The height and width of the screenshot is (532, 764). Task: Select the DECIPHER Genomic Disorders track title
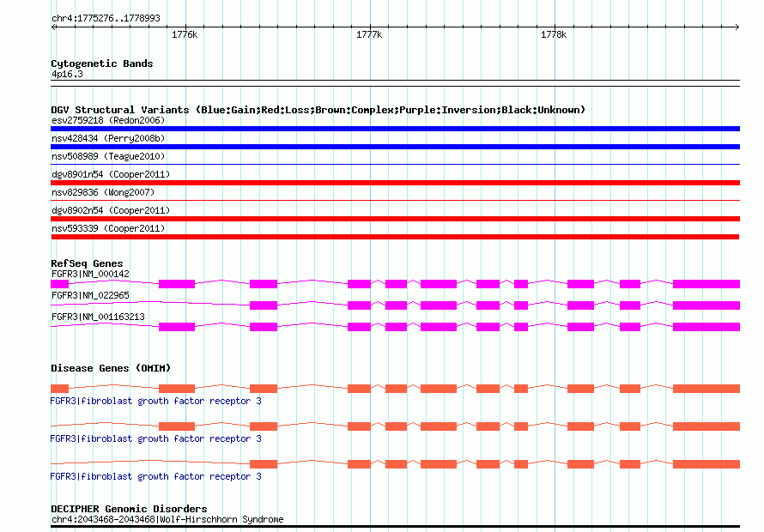[129, 509]
